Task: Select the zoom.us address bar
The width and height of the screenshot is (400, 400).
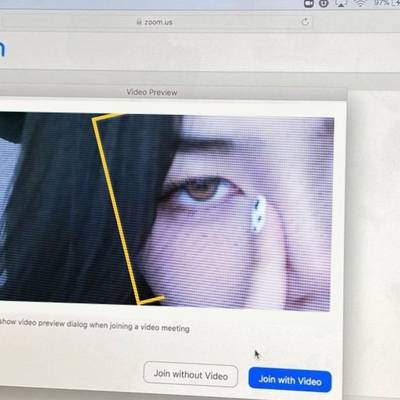Action: click(157, 22)
